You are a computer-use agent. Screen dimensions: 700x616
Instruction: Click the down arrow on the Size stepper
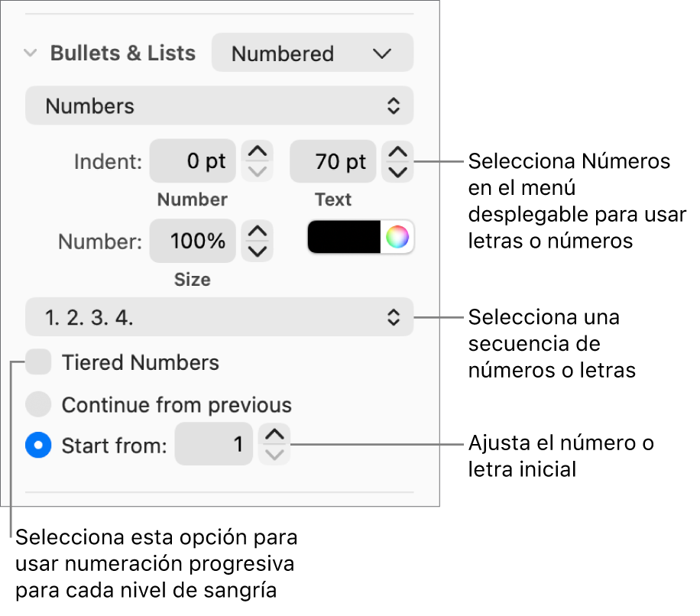258,252
